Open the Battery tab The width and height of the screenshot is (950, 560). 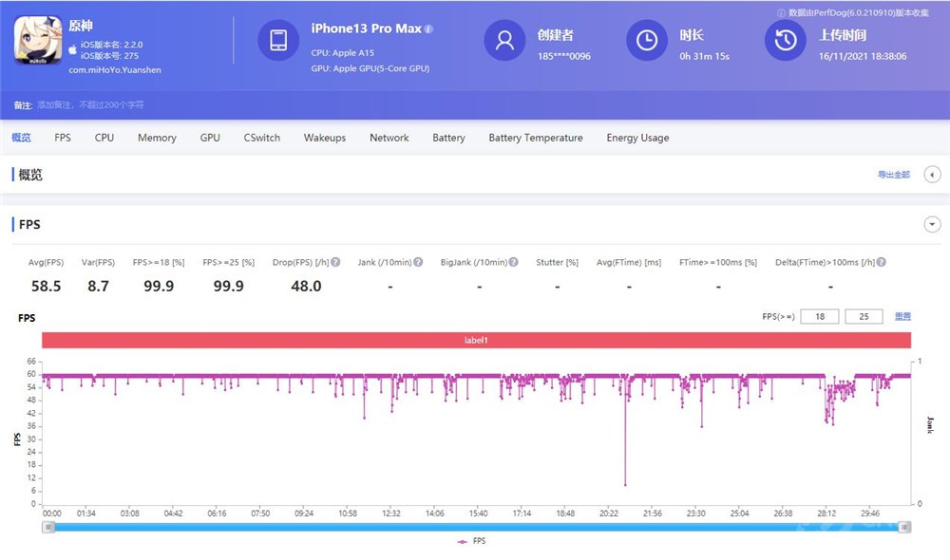(x=448, y=138)
